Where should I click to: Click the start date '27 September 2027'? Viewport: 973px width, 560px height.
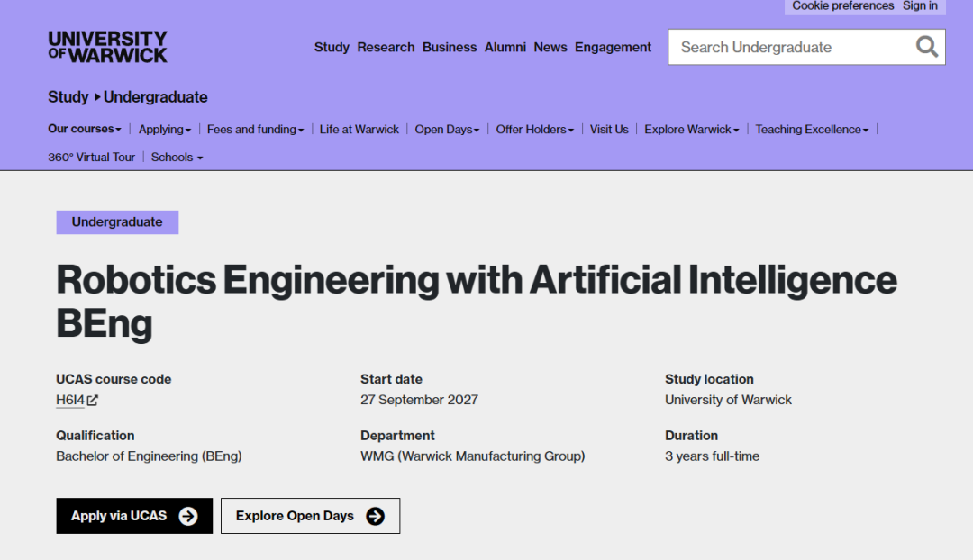point(420,400)
